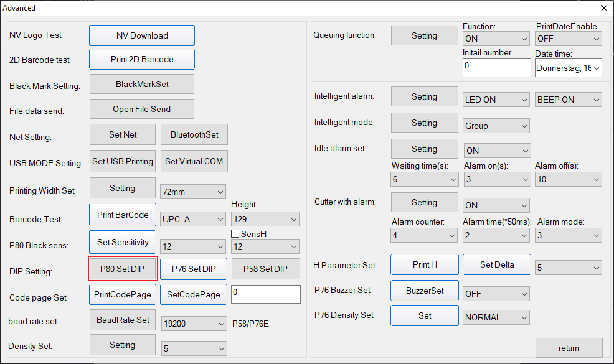This screenshot has height=364, width=614.
Task: Enable the SensH checkbox
Action: pos(235,233)
